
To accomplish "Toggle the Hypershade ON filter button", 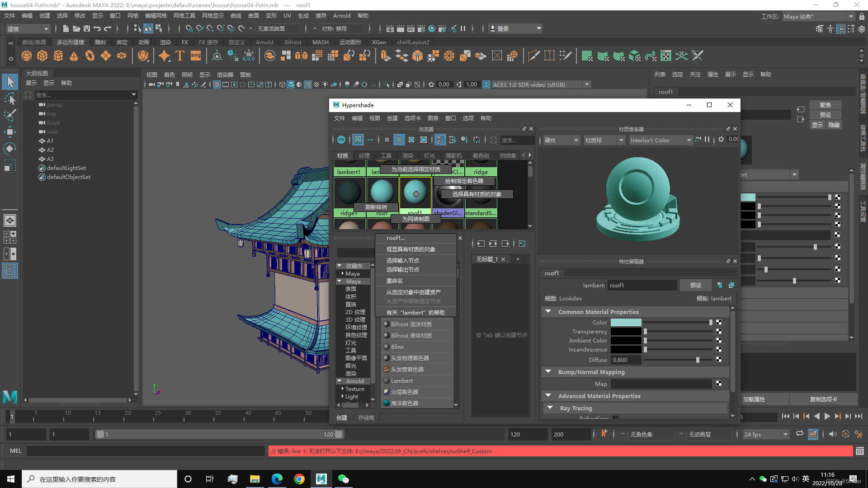I will click(x=341, y=140).
